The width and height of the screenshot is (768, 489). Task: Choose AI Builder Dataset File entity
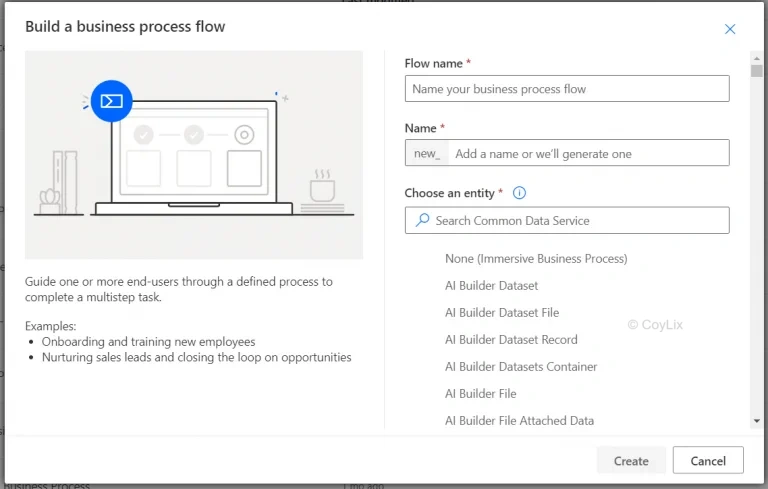pos(502,313)
